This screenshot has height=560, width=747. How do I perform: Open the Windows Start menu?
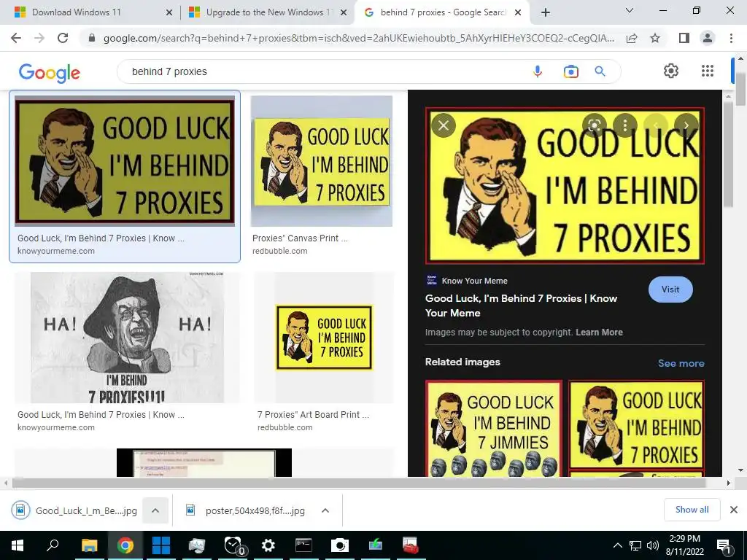(18, 545)
